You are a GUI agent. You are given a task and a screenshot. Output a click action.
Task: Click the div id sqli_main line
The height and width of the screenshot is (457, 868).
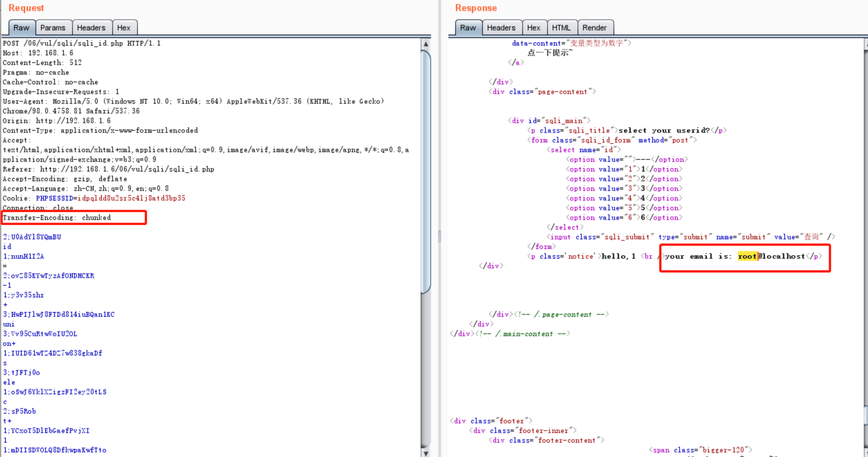coord(549,121)
